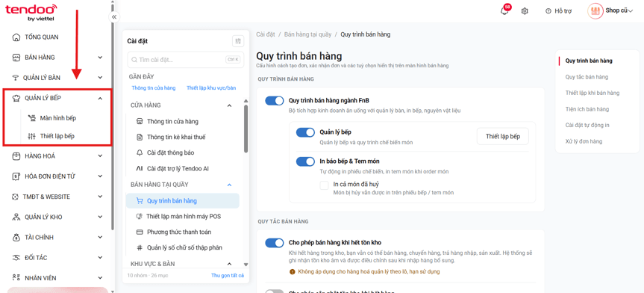Click the Thiết lập bếp sliders icon
The width and height of the screenshot is (644, 293).
[31, 136]
